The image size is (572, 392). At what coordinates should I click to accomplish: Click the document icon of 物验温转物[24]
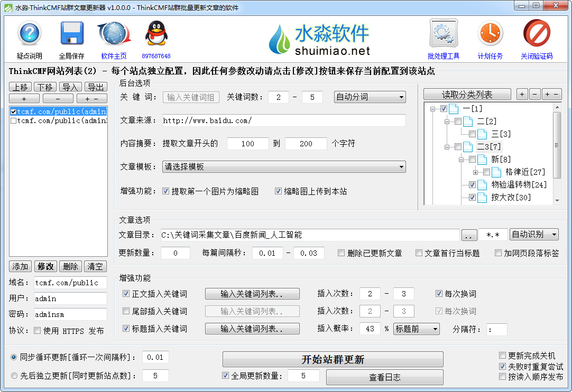click(482, 185)
